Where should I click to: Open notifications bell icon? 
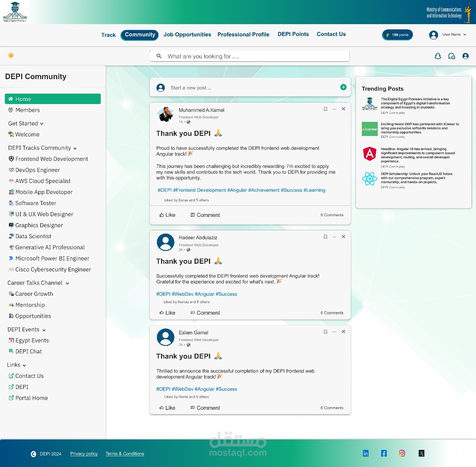[438, 56]
